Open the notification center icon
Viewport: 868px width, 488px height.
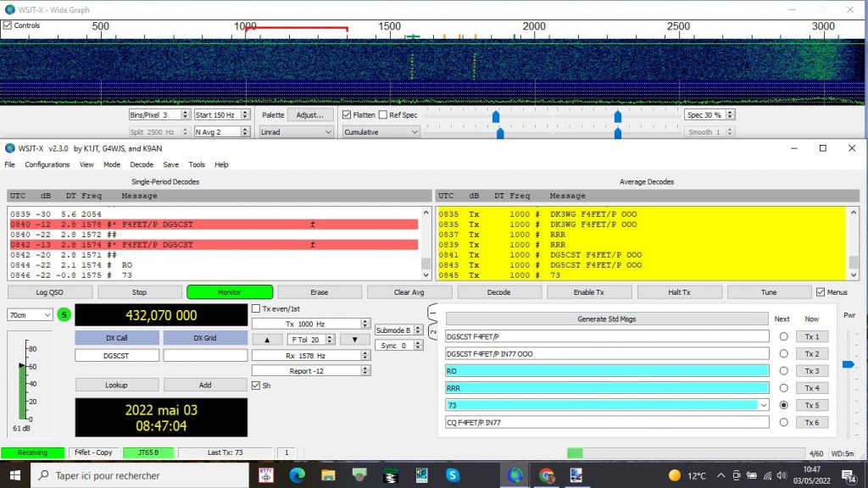pyautogui.click(x=849, y=475)
